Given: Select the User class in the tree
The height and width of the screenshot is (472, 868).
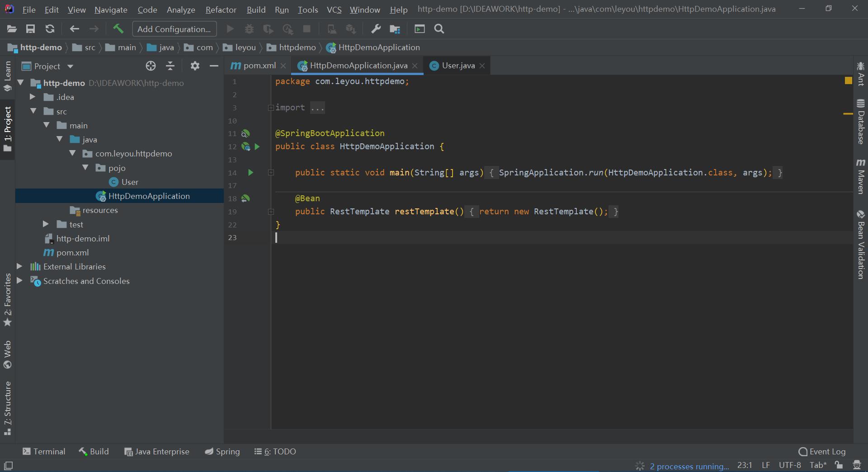Looking at the screenshot, I should tap(130, 182).
